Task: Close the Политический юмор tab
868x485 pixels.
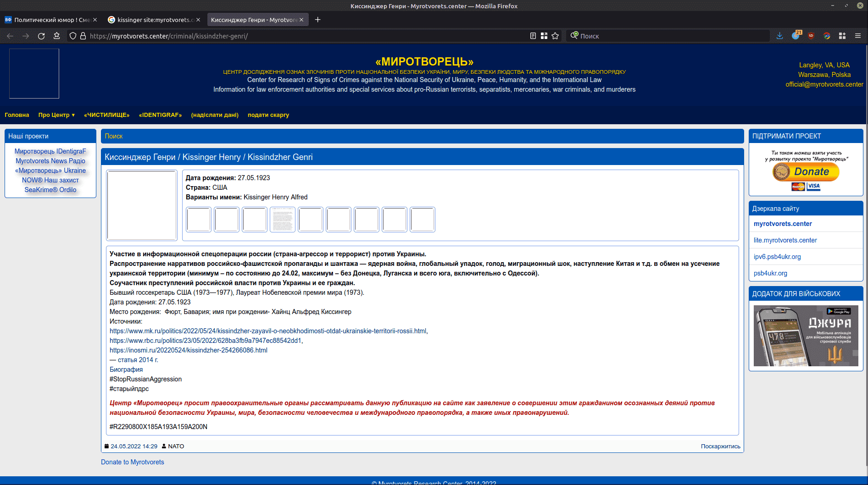Action: pyautogui.click(x=95, y=20)
